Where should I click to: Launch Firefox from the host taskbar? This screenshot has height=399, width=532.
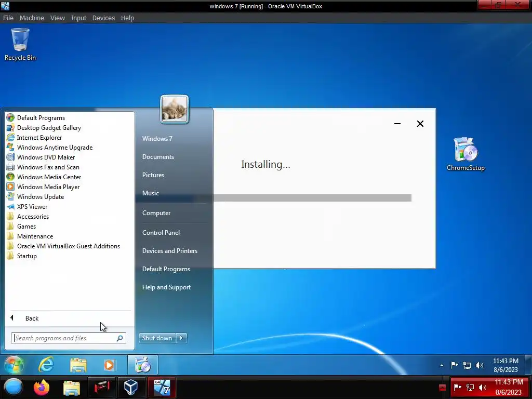[42, 387]
